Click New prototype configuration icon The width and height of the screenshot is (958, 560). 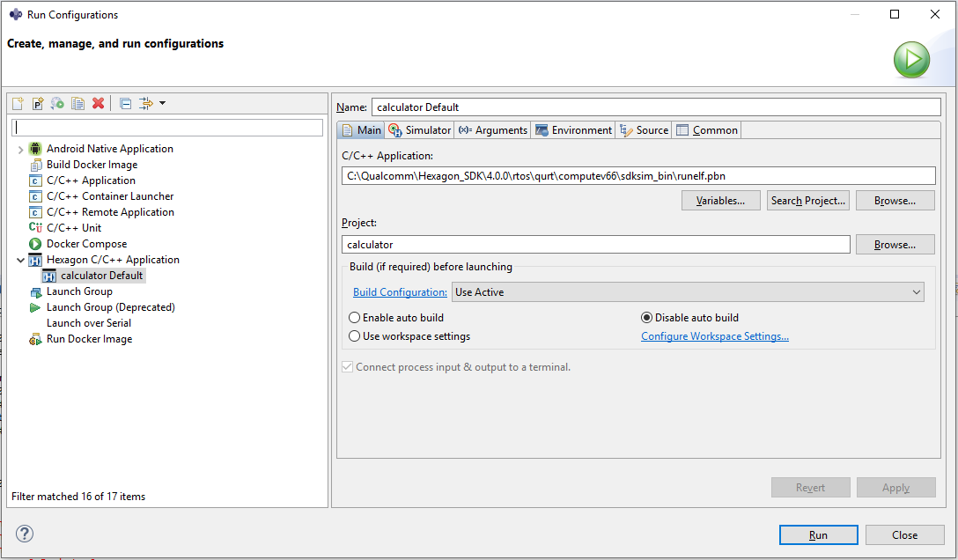pyautogui.click(x=38, y=103)
